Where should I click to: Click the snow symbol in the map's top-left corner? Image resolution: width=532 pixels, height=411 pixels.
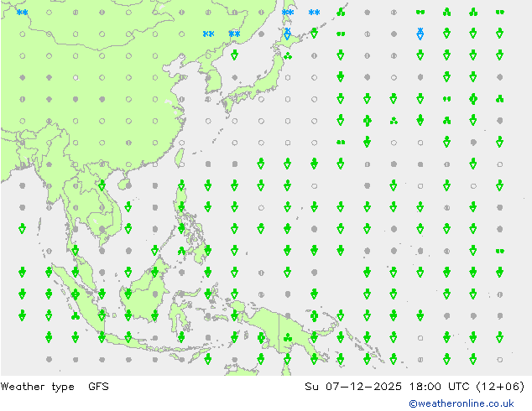23,13
